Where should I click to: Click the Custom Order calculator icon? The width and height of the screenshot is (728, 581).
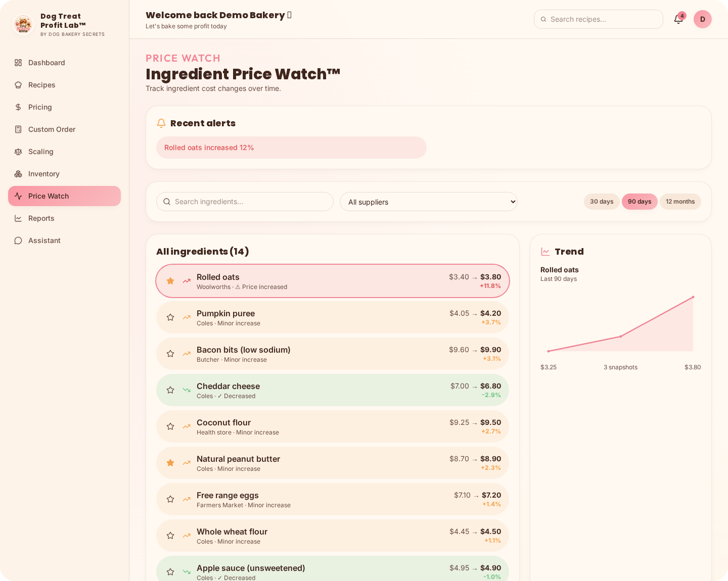click(18, 129)
